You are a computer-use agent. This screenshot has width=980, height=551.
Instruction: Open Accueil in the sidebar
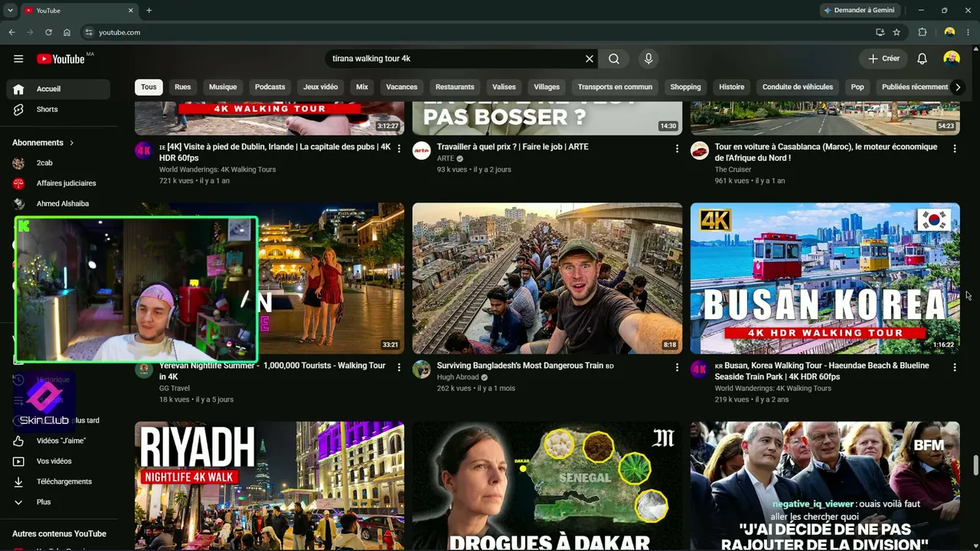tap(58, 89)
